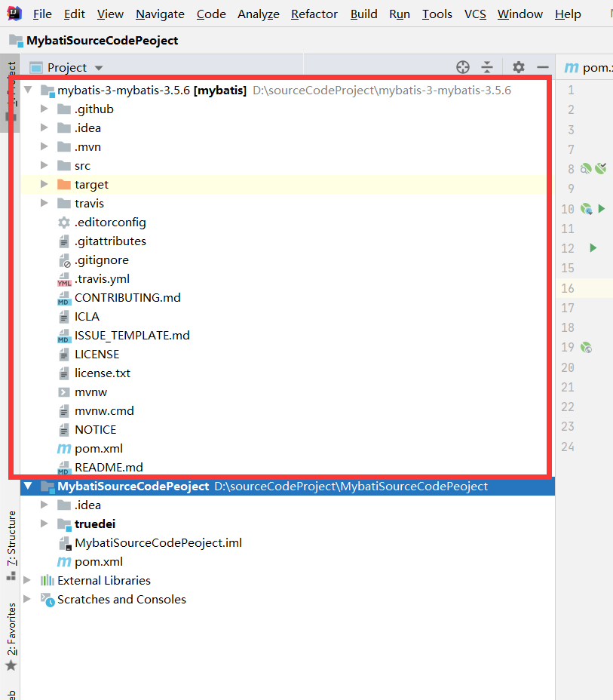Open the 2: Favorites tool window
This screenshot has height=700, width=613.
point(11,636)
